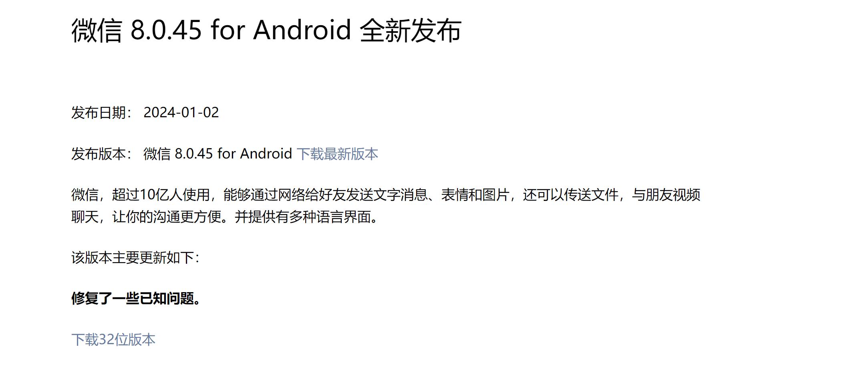Viewport: 868px width, 375px height.
Task: Click 微信 at the start of the heading
Action: coord(97,30)
